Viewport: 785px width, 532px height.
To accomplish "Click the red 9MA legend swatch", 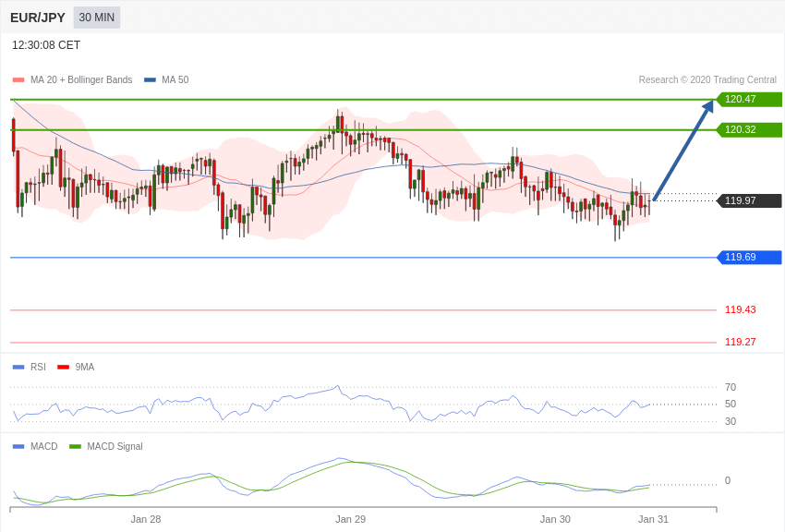I will coord(64,368).
